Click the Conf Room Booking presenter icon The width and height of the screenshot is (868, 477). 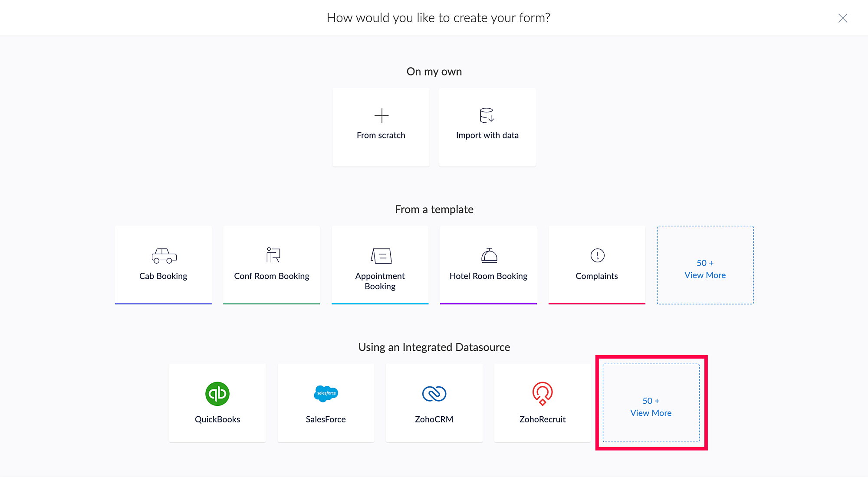273,255
